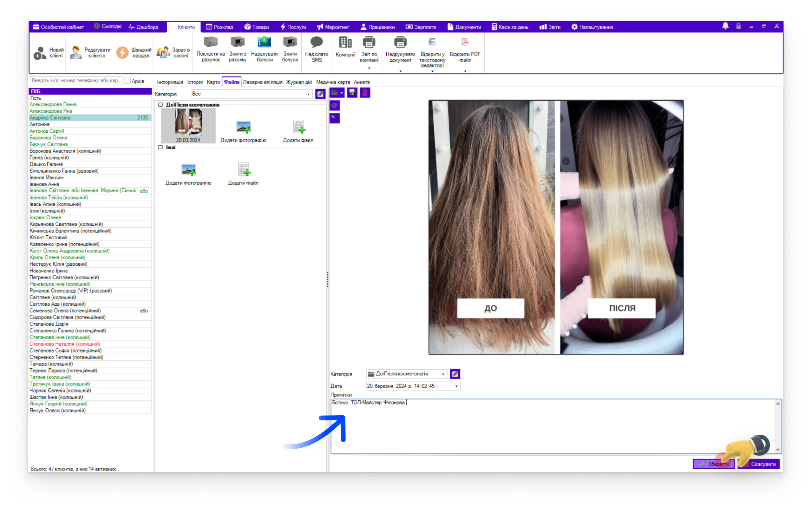Select client Баранова Олена

[90, 137]
